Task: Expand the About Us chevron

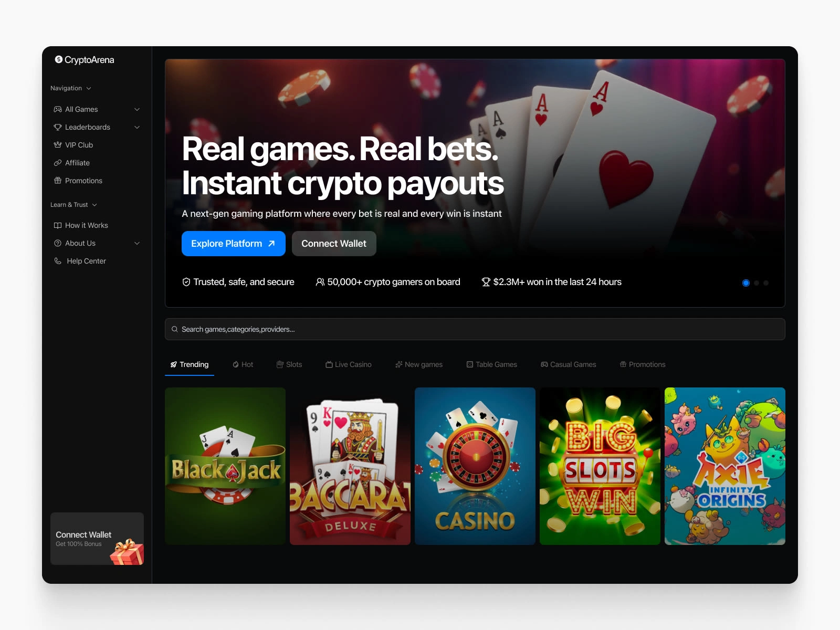Action: (137, 243)
